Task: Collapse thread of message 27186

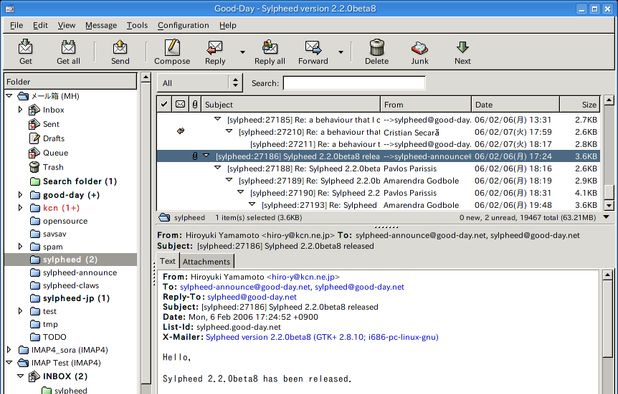Action: [206, 156]
